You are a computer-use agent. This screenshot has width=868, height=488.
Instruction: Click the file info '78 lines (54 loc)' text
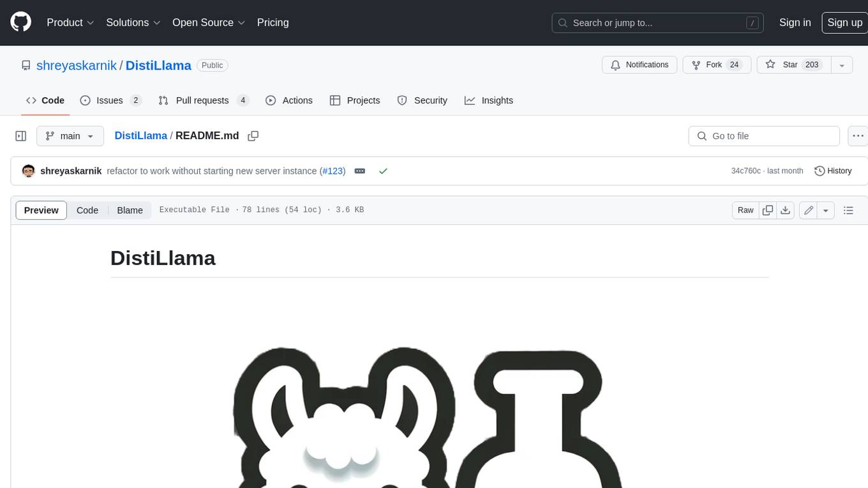point(282,210)
